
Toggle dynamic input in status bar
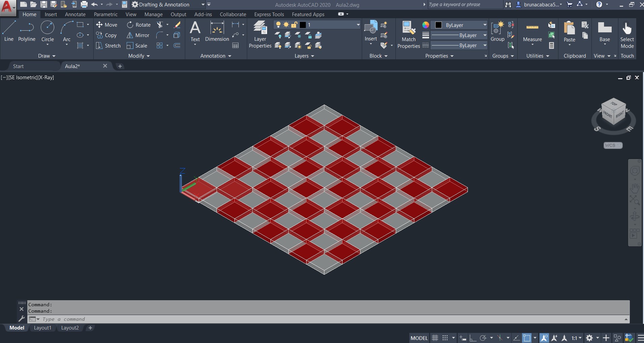[x=463, y=338]
